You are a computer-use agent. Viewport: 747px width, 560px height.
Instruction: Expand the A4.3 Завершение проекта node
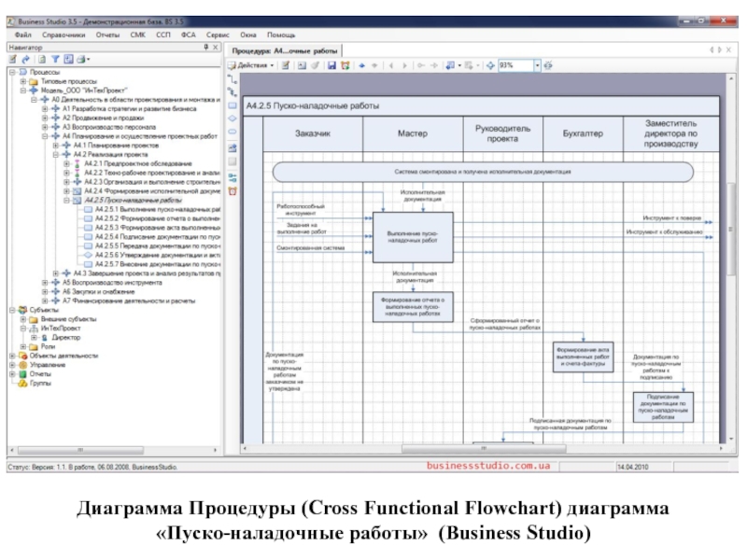click(55, 273)
